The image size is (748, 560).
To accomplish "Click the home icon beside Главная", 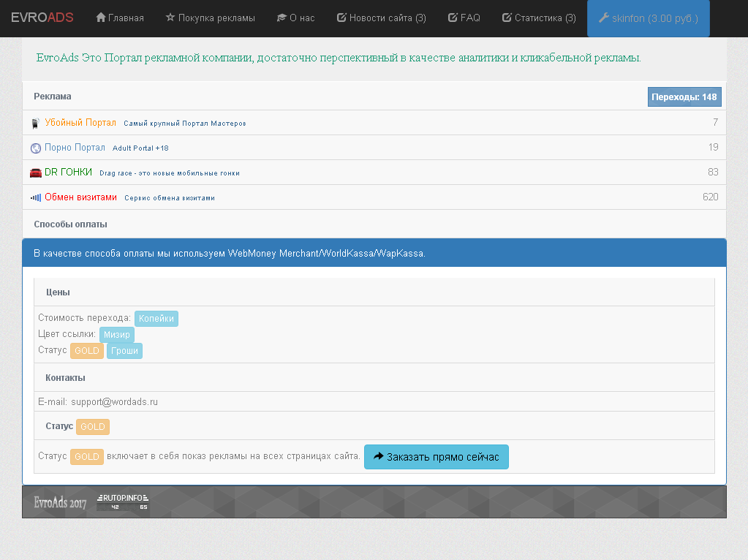I will pyautogui.click(x=101, y=18).
